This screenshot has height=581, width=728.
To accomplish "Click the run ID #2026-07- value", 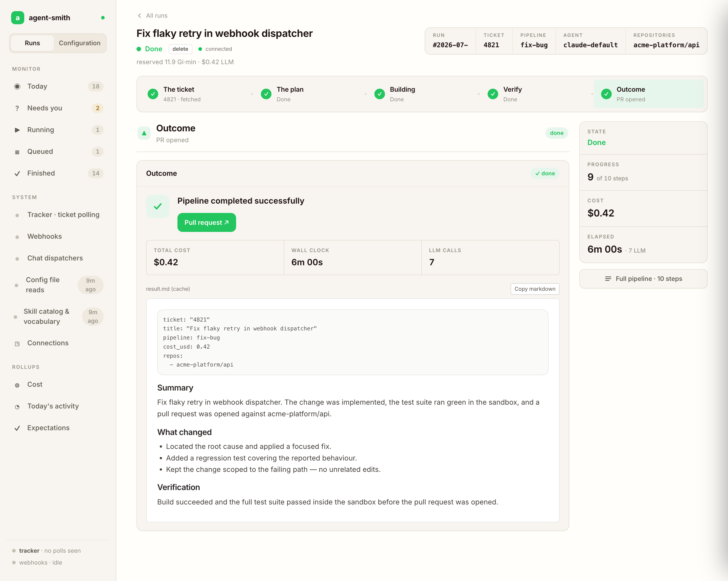I will click(x=450, y=45).
